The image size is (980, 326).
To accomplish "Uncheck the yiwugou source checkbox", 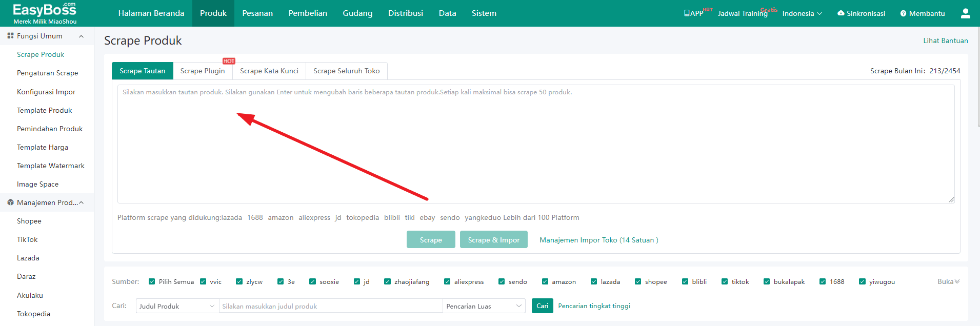I will pos(862,281).
